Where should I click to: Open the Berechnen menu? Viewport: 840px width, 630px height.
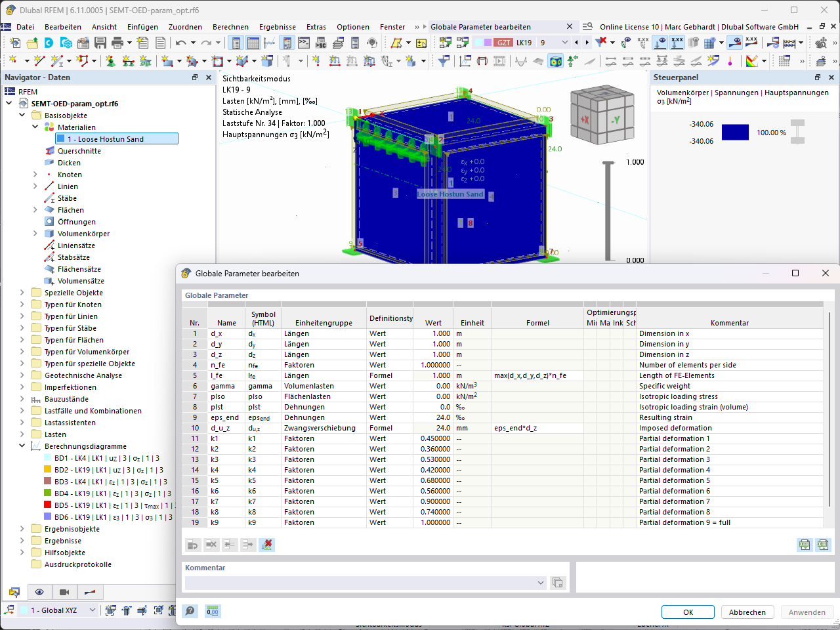tap(230, 27)
